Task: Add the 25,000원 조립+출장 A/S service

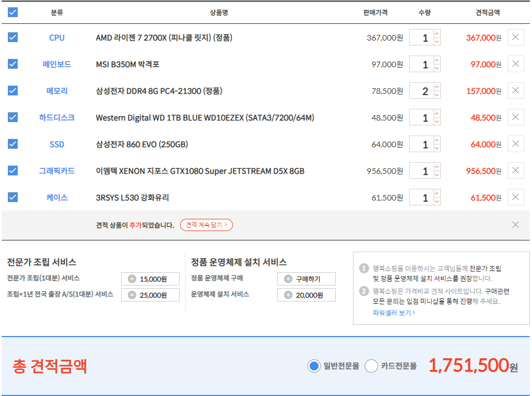Action: [x=150, y=295]
